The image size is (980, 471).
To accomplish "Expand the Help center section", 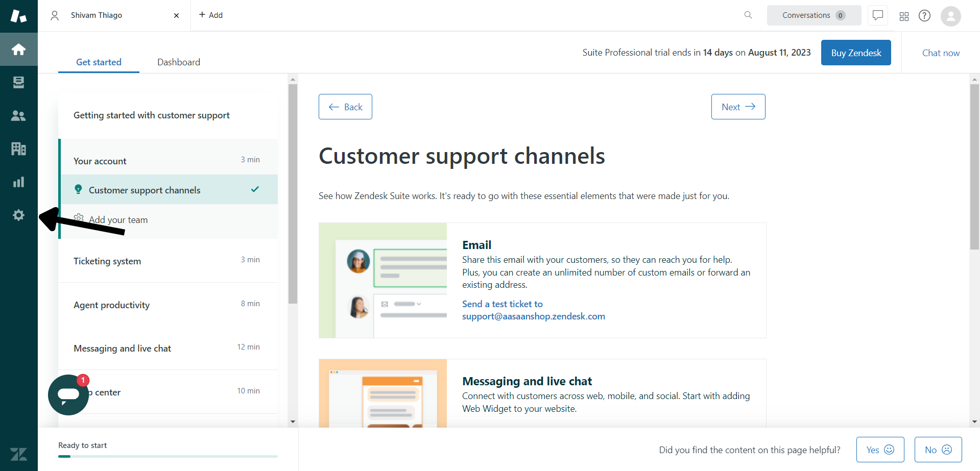I will pyautogui.click(x=168, y=392).
